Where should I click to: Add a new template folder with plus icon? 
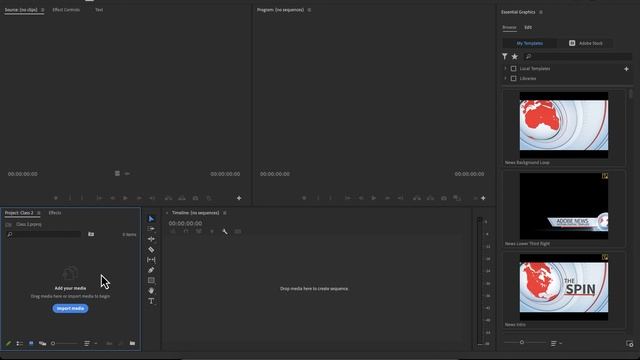[x=626, y=69]
